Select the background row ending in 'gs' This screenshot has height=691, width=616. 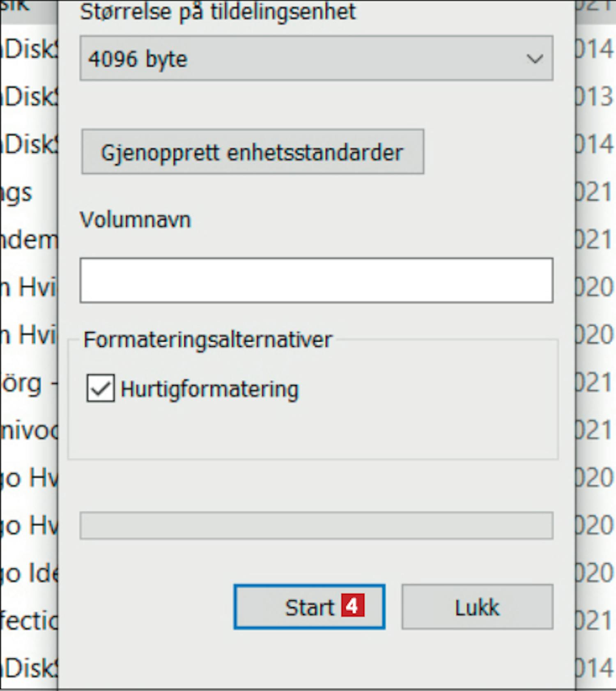tap(16, 193)
